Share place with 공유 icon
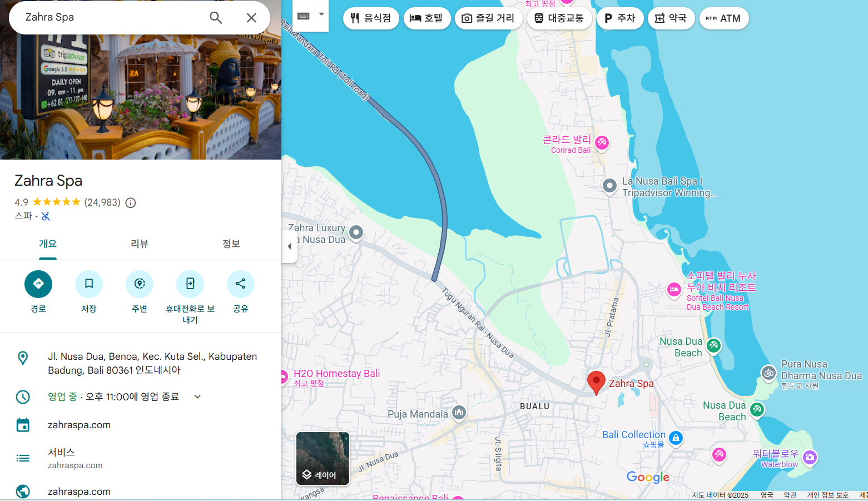This screenshot has height=501, width=868. click(x=241, y=284)
